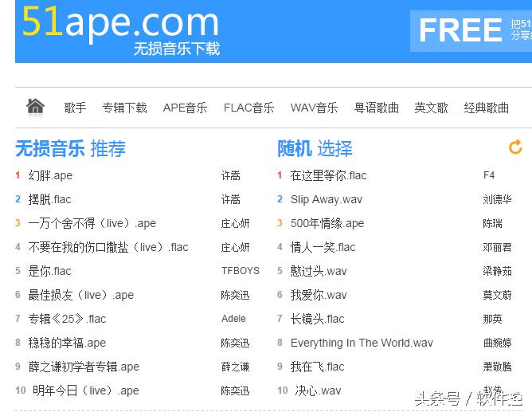Open the 歌手 navigation menu item

76,108
